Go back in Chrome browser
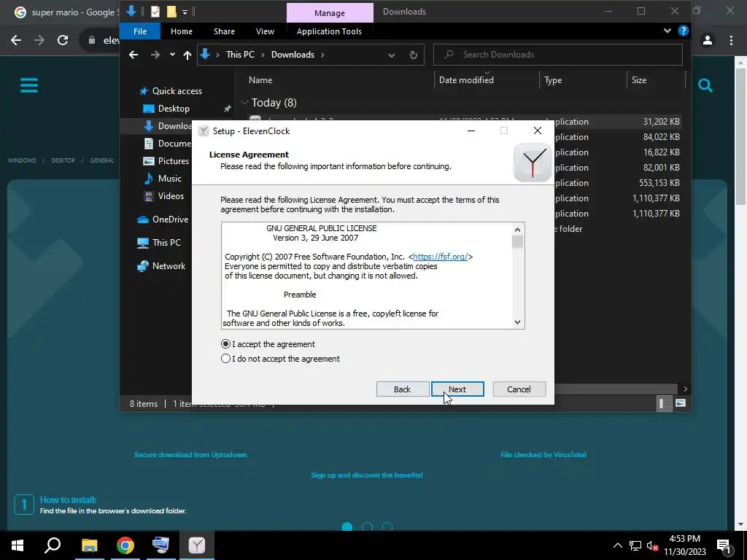747x560 pixels. click(x=16, y=40)
